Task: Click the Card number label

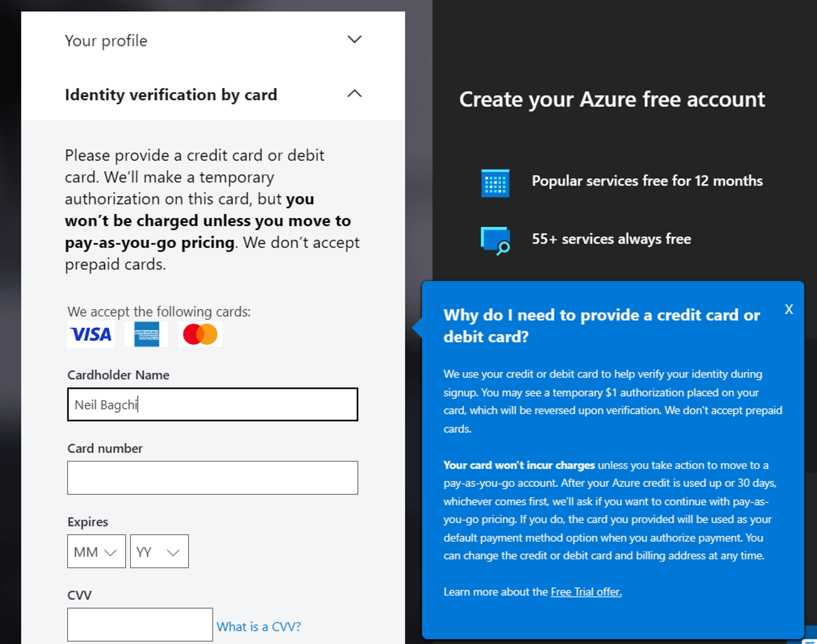Action: tap(105, 448)
